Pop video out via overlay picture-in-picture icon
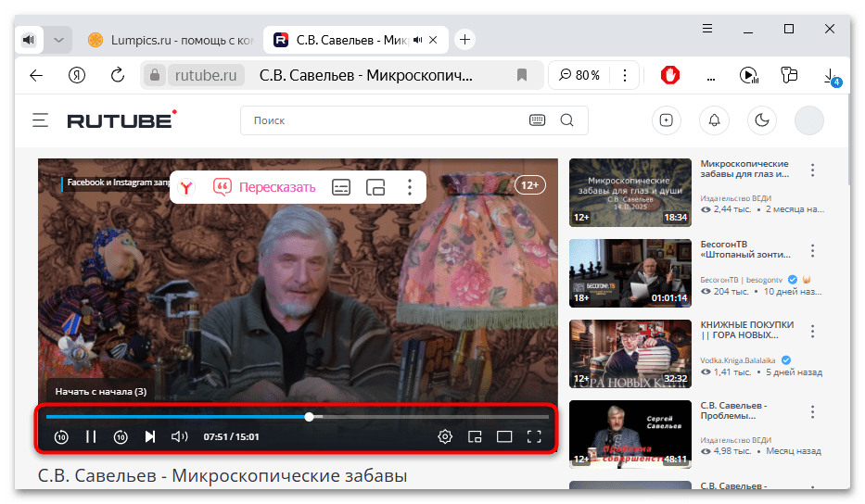865x504 pixels. click(x=375, y=187)
